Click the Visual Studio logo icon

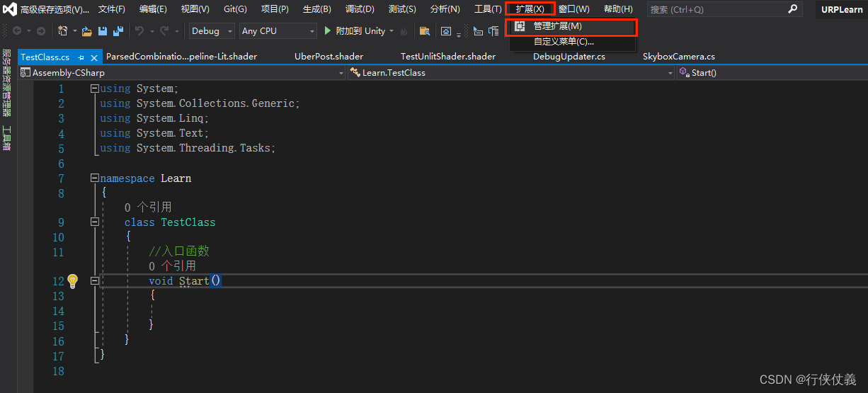pos(9,9)
